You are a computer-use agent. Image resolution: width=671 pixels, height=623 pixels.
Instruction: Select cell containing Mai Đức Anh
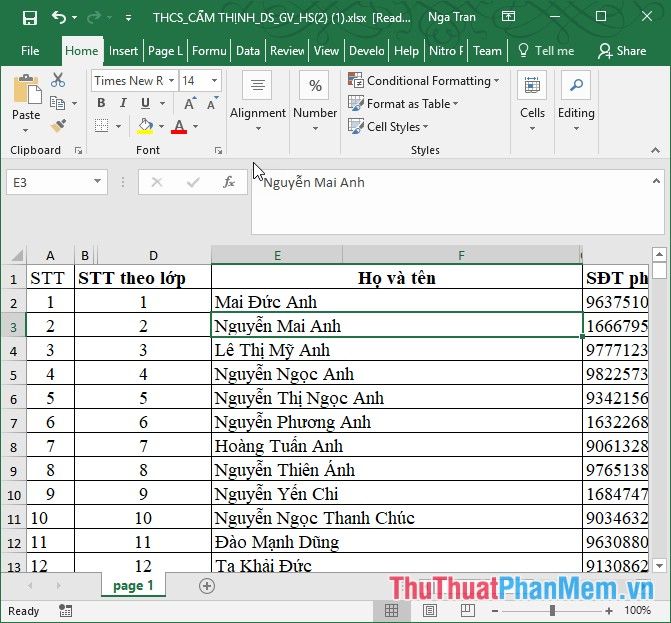click(x=397, y=302)
